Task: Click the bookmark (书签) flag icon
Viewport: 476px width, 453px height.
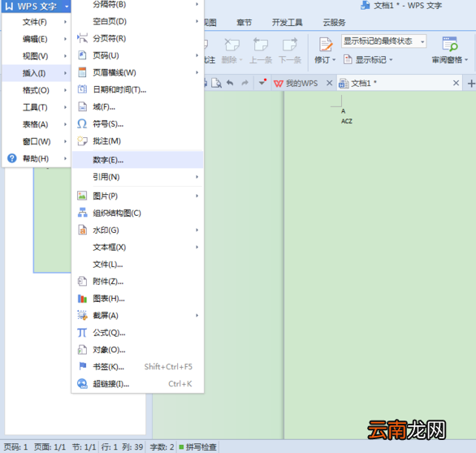Action: (82, 366)
